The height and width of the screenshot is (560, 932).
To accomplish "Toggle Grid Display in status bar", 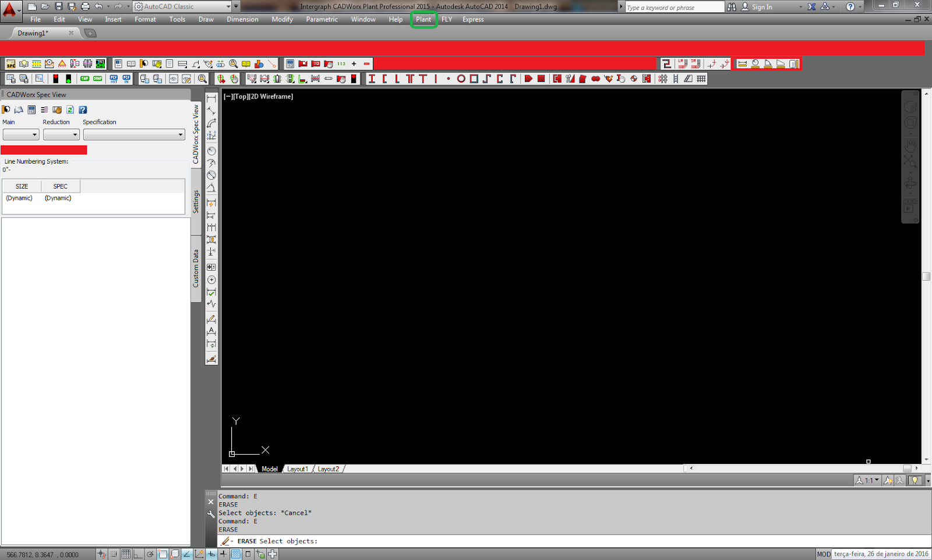I will click(126, 554).
